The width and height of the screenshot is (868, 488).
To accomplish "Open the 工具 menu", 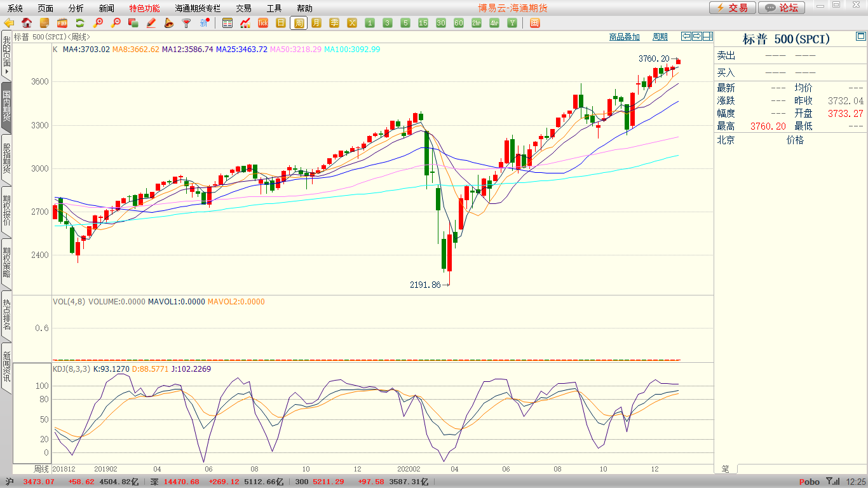I will click(x=274, y=8).
